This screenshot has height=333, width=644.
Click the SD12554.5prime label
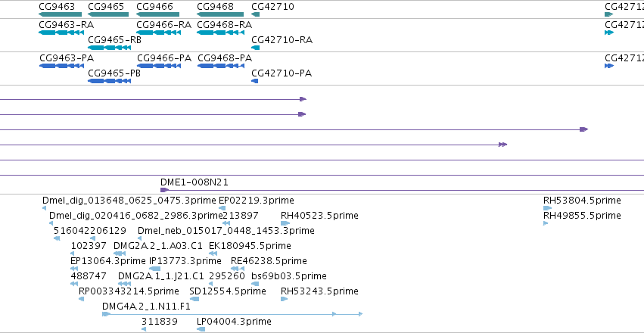click(228, 291)
